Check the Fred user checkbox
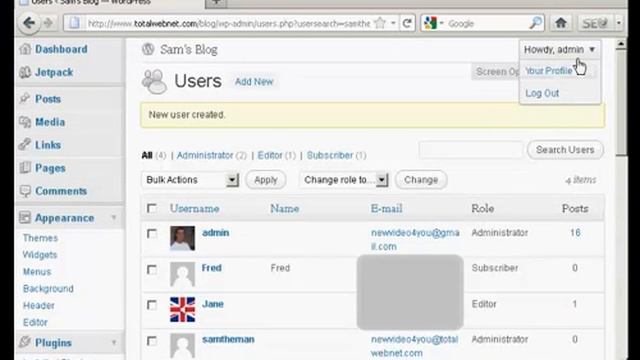This screenshot has width=640, height=360. point(152,269)
